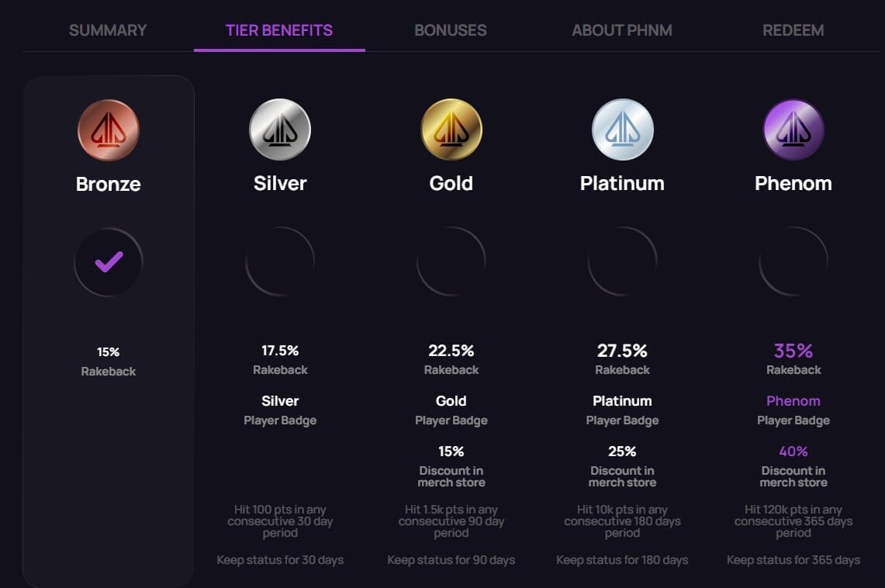Viewport: 885px width, 588px height.
Task: Switch to the SUMMARY tab
Action: pos(108,30)
